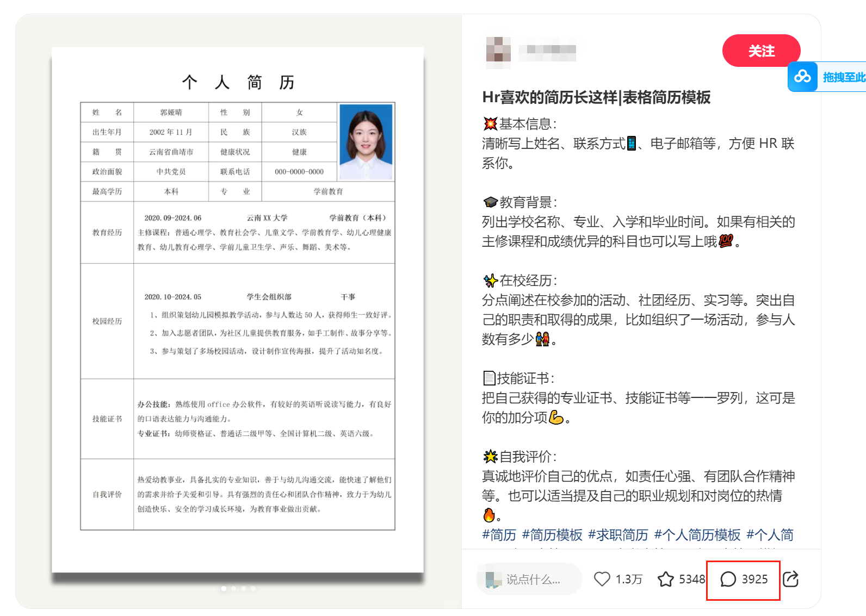Click the red 关注 follow button
866x616 pixels.
(x=761, y=51)
